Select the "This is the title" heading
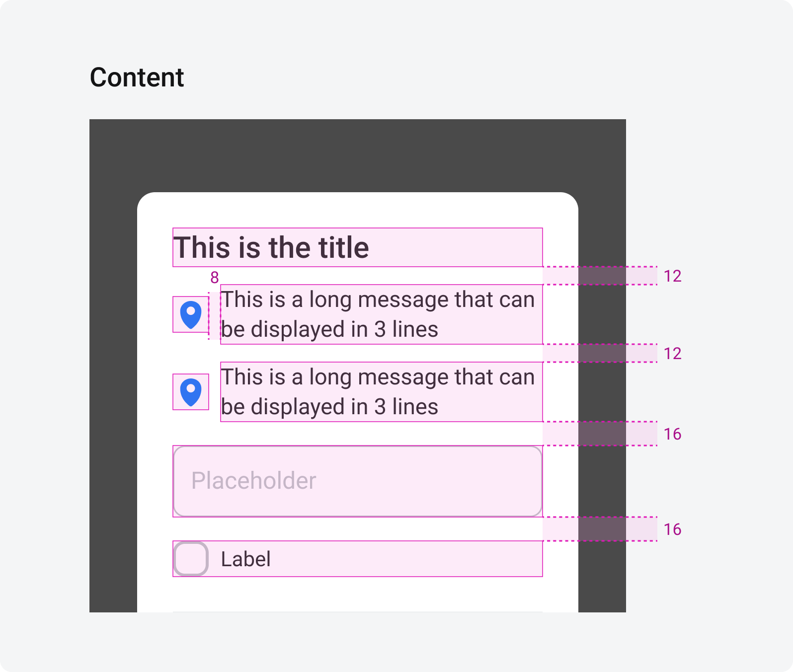793x672 pixels. coord(271,247)
